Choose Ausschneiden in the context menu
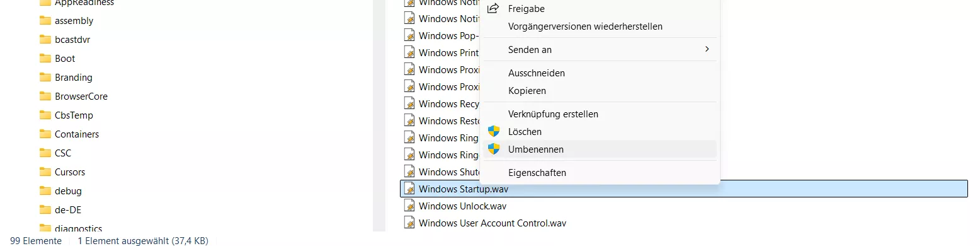The height and width of the screenshot is (246, 980). (537, 73)
